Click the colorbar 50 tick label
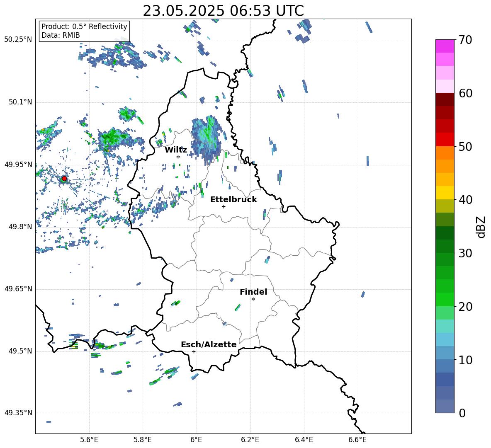 coord(466,146)
